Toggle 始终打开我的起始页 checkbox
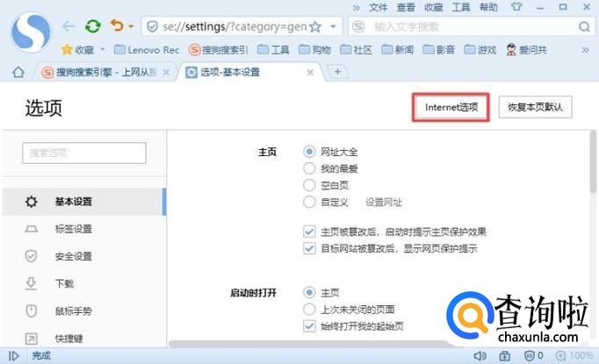The image size is (599, 364). [309, 325]
